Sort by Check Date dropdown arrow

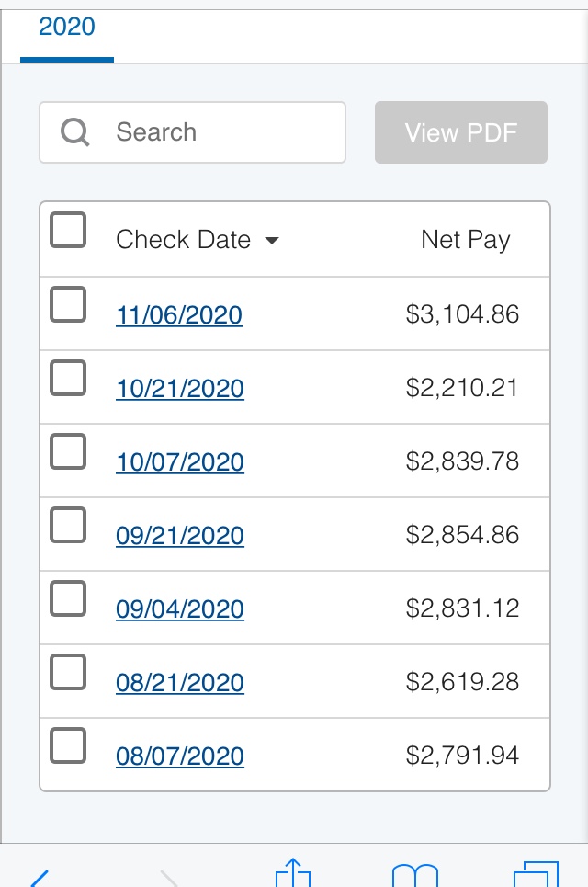[x=271, y=241]
